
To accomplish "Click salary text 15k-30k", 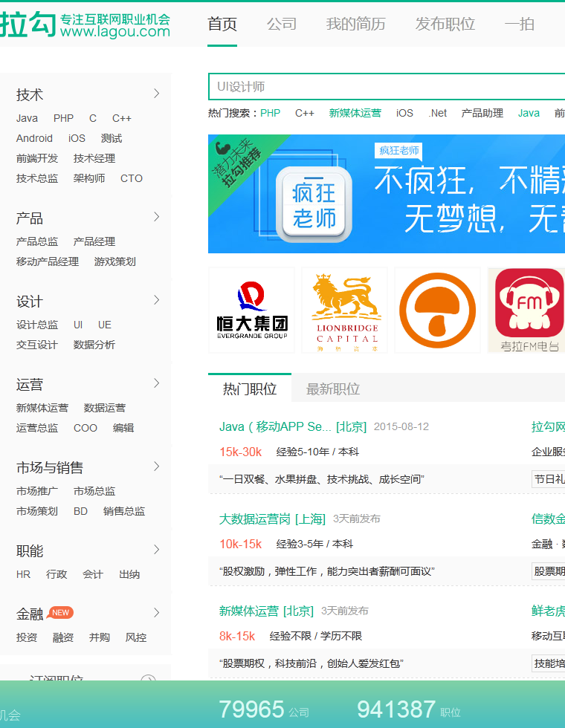I will (x=241, y=452).
